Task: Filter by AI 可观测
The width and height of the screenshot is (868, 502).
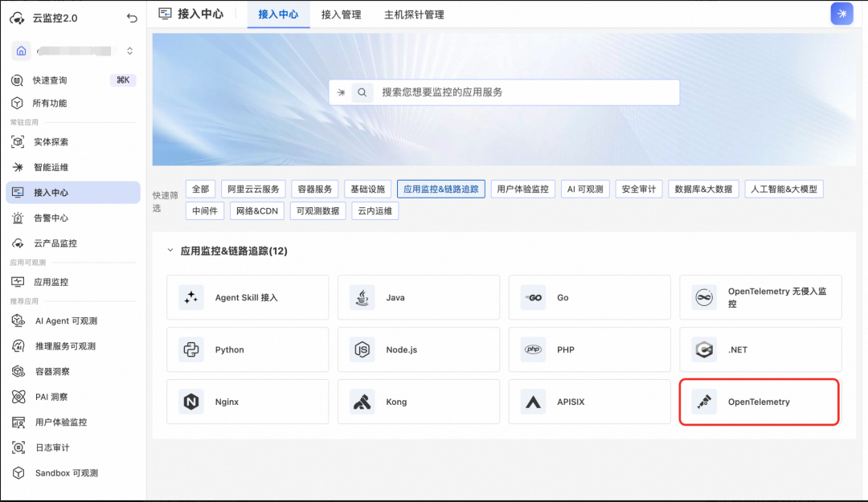Action: coord(585,190)
